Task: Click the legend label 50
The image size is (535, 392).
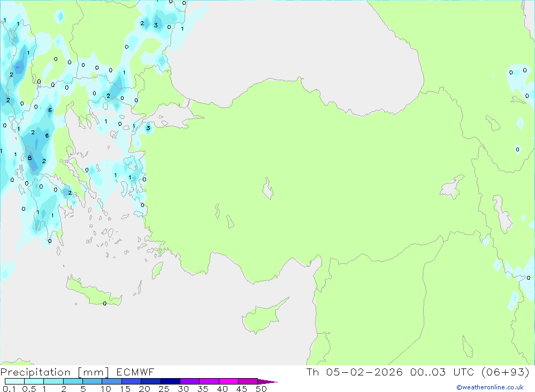Action: [261, 389]
